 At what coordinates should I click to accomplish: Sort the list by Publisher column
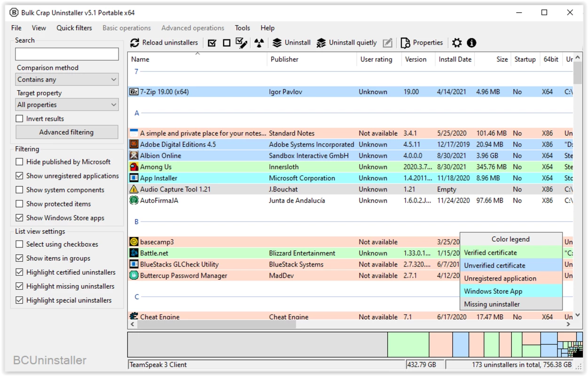312,59
